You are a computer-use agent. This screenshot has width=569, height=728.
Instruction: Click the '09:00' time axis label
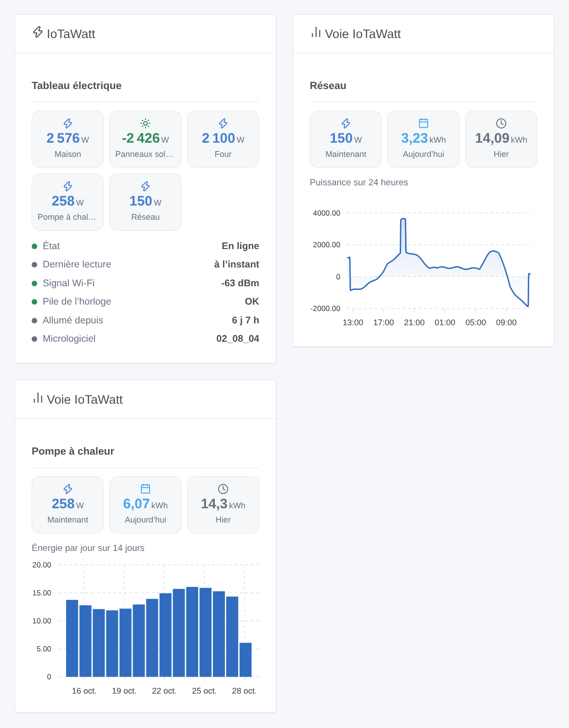tap(507, 322)
